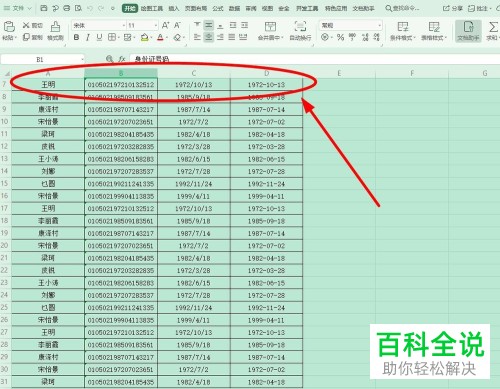Apply cell borders using the borders icon
The image size is (500, 389).
point(112,37)
